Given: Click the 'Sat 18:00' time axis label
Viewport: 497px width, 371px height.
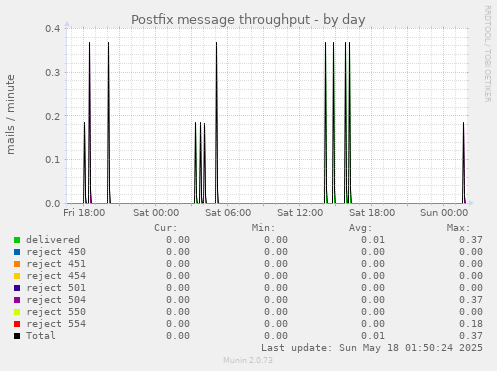Looking at the screenshot, I should (x=372, y=213).
